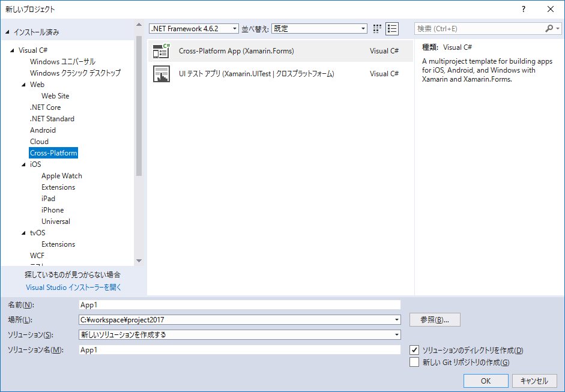Uncheck ソリューションのディレクトリを作成
Screen dimensions: 565x392
414,350
